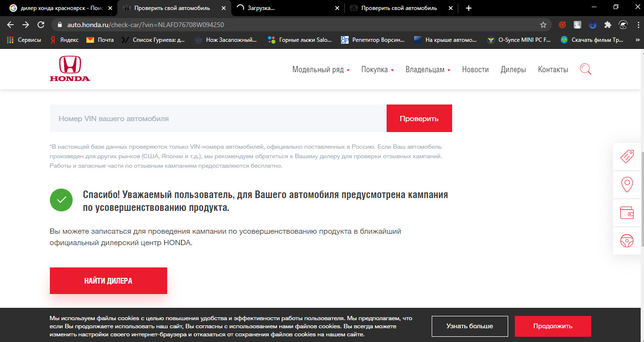Close the Загрузка tab
This screenshot has width=644, height=342.
(x=337, y=8)
